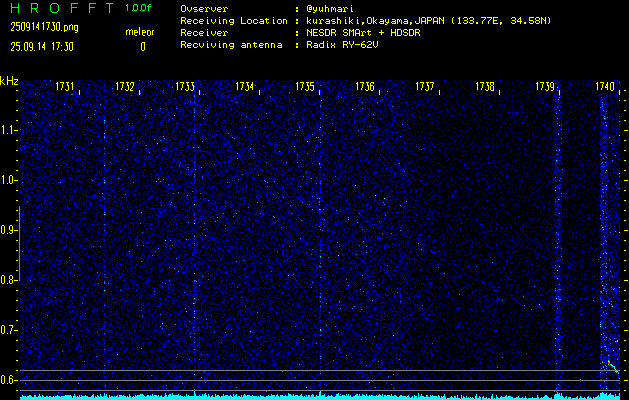The width and height of the screenshot is (629, 400).
Task: Click the 0.7 kHz axis label
Action: [x=8, y=330]
